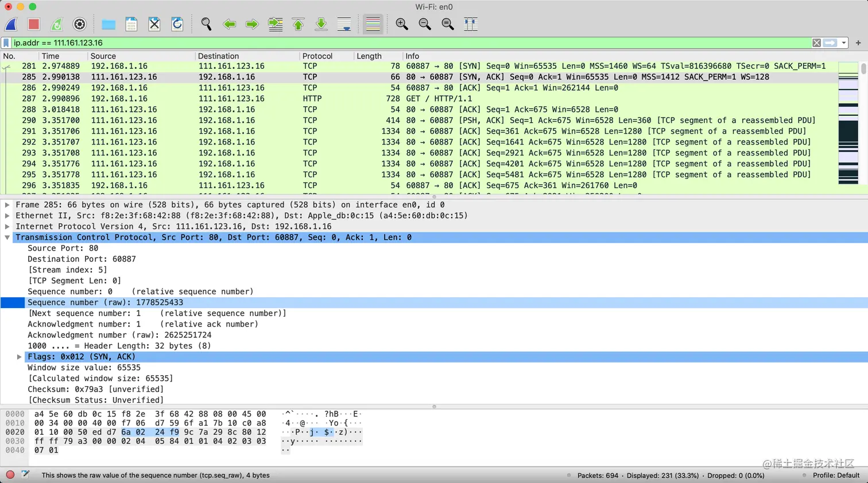Jump to the first packet
This screenshot has height=483, width=868.
click(x=299, y=24)
